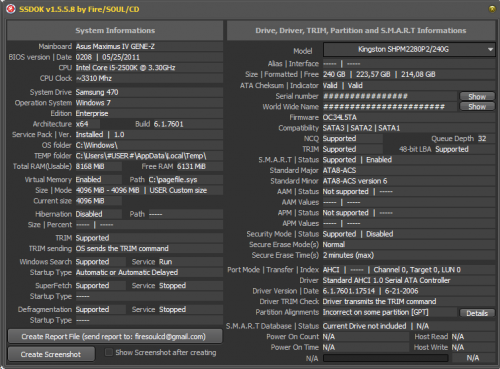The height and width of the screenshot is (369, 500).
Task: Click the bottom N/A progress bar
Action: pyautogui.click(x=386, y=358)
